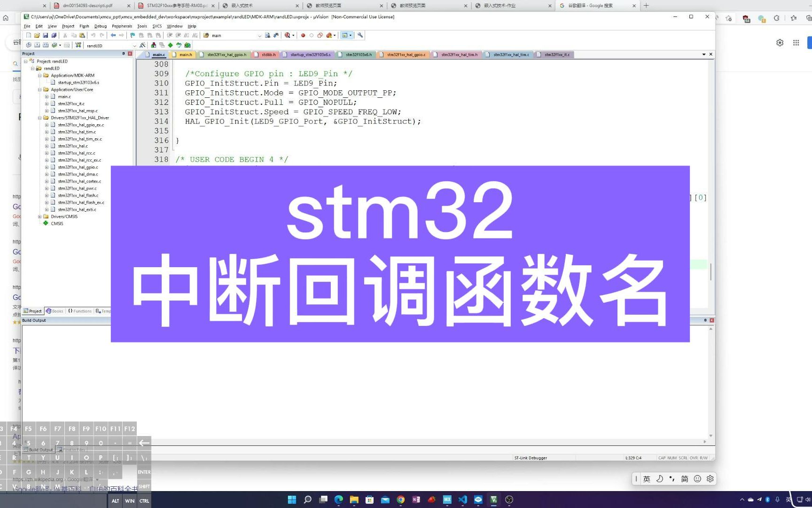Switch to stdlib.h editor tab
The width and height of the screenshot is (812, 508).
pyautogui.click(x=265, y=55)
